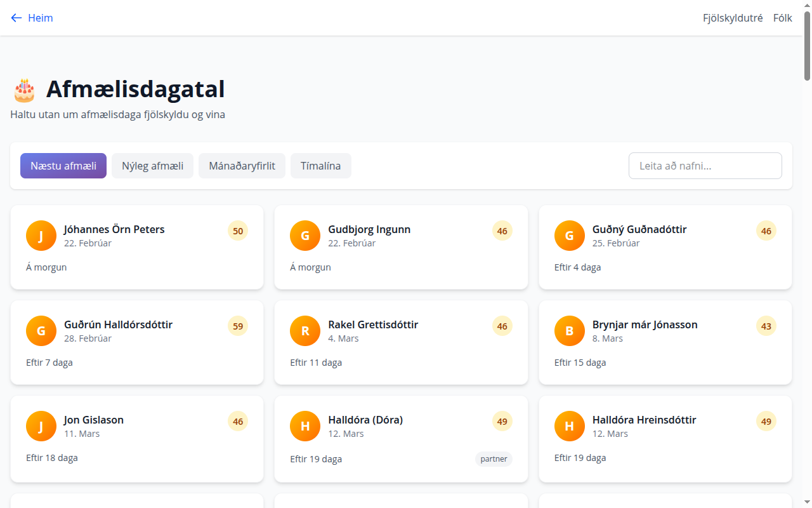Click Brynjar már Jónasson's B avatar

tap(569, 331)
